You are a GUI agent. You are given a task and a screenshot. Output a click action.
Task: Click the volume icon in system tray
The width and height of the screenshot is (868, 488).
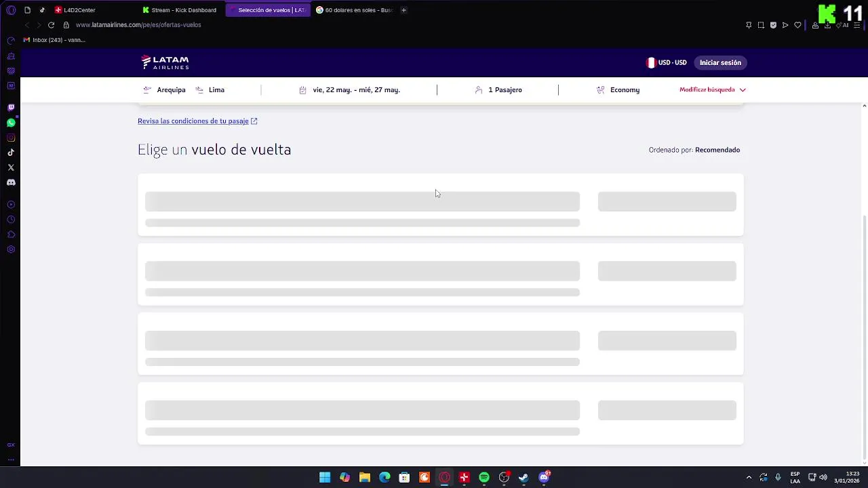coord(823,478)
